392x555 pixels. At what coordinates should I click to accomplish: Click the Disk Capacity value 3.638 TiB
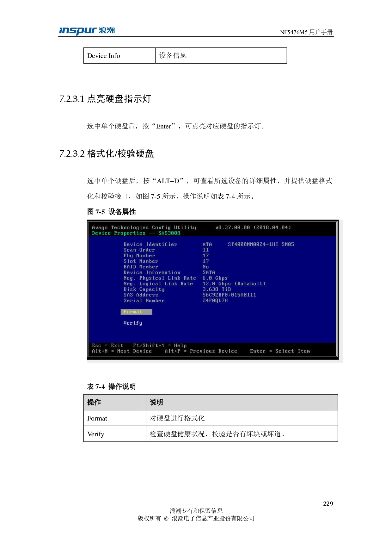click(217, 289)
